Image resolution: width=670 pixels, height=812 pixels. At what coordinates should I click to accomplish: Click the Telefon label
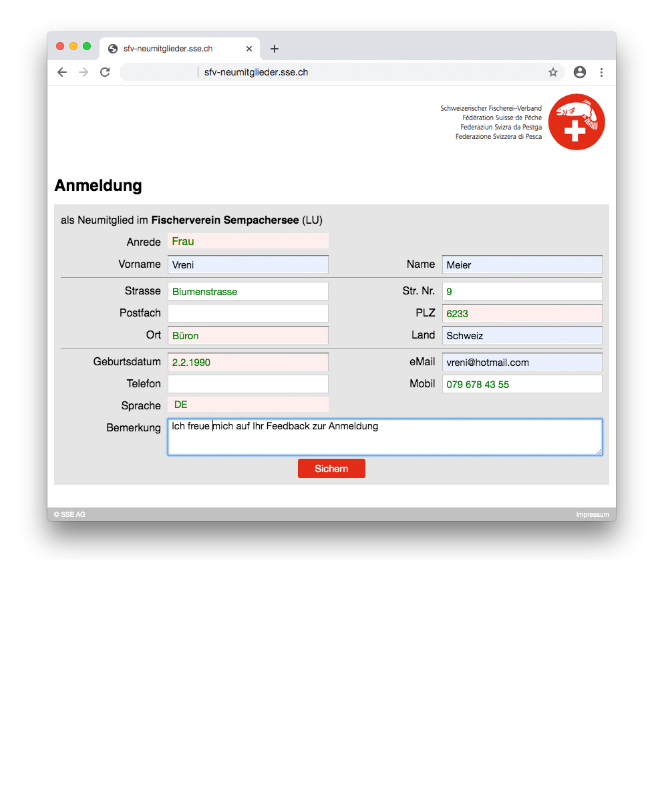coord(144,384)
